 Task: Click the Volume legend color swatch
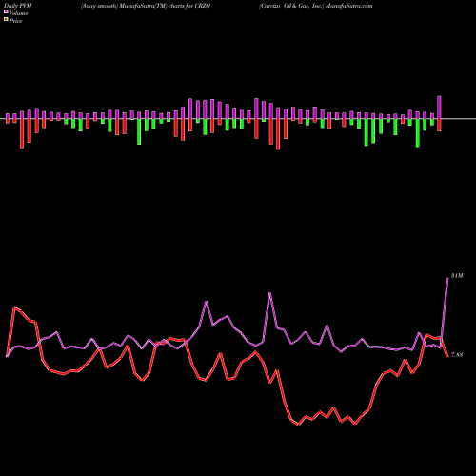click(6, 12)
